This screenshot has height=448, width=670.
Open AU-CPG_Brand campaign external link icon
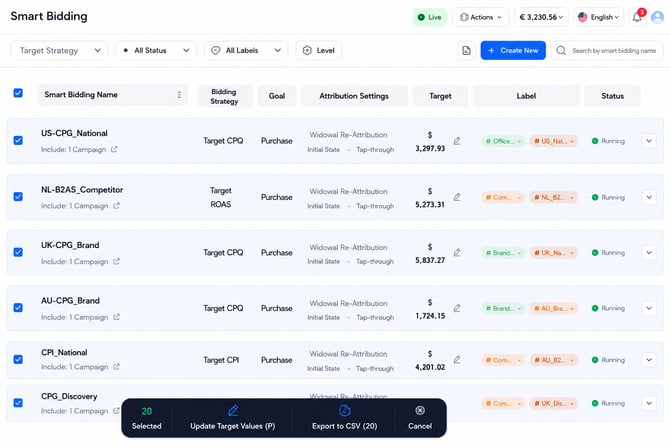tap(116, 317)
